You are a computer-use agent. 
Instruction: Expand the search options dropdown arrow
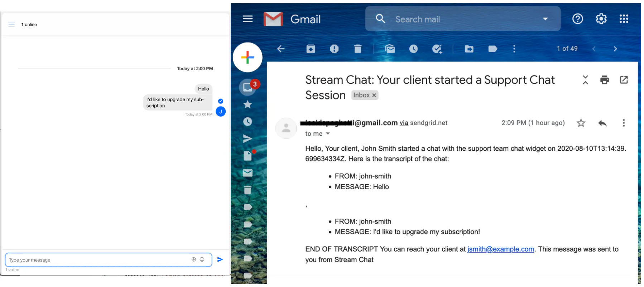(x=545, y=19)
